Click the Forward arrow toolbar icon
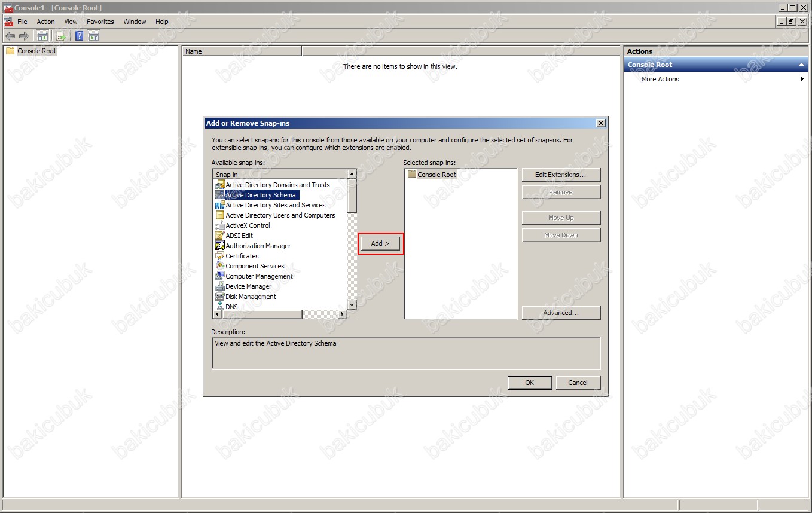 24,36
